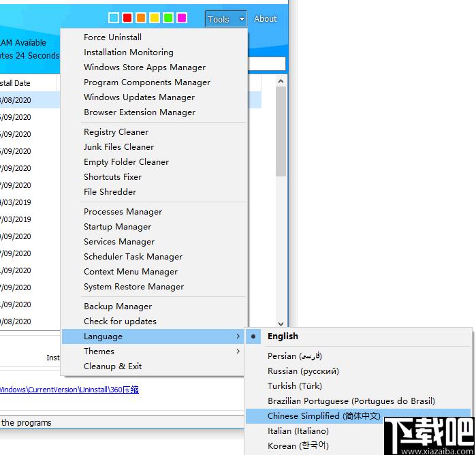
Task: Select the yellow theme color swatch
Action: (155, 18)
